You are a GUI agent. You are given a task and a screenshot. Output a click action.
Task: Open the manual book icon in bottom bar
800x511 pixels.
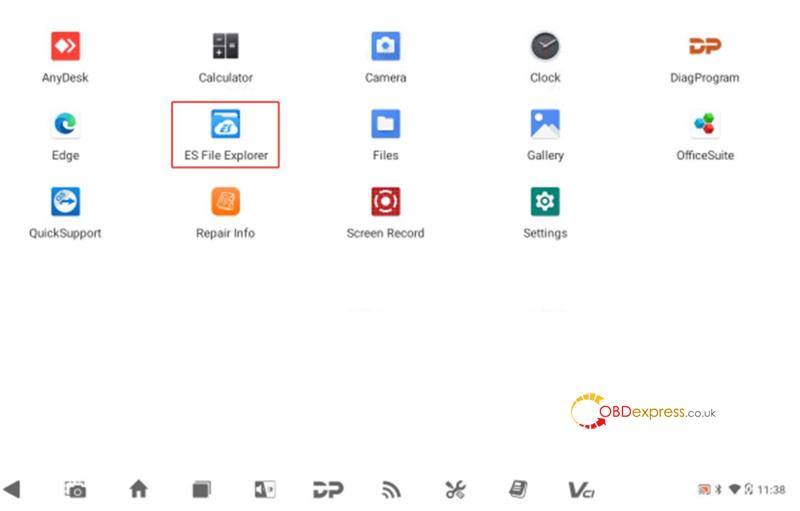click(x=518, y=490)
